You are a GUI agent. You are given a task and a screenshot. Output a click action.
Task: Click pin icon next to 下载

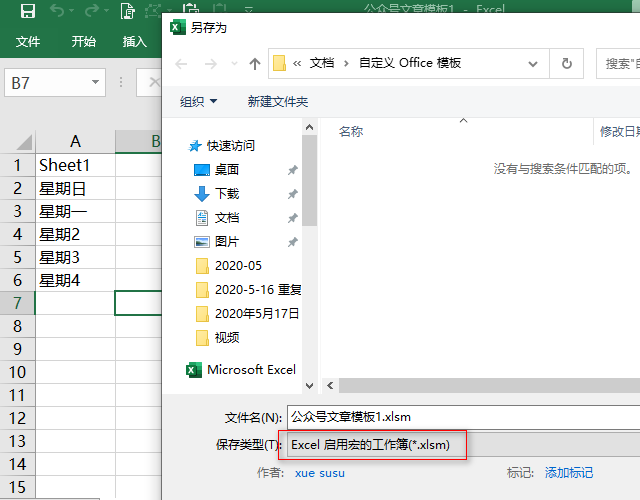coord(292,194)
